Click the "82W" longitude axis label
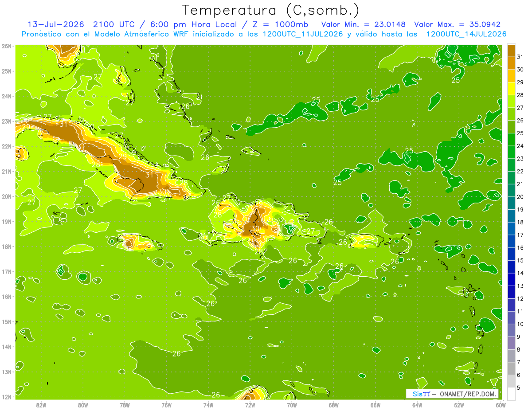 [41, 405]
